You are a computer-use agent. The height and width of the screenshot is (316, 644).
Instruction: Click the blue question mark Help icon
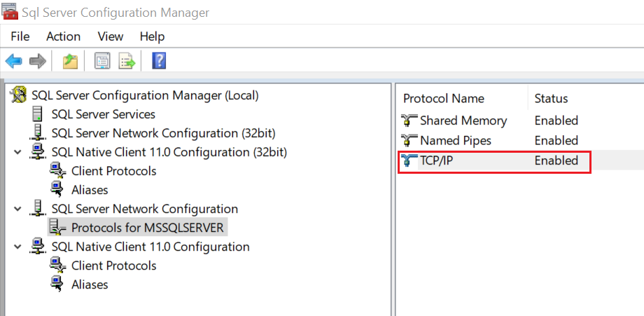pyautogui.click(x=159, y=62)
